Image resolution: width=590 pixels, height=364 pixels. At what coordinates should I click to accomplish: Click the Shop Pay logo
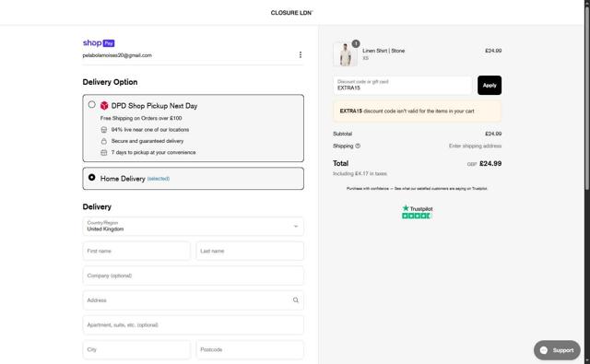tap(99, 43)
